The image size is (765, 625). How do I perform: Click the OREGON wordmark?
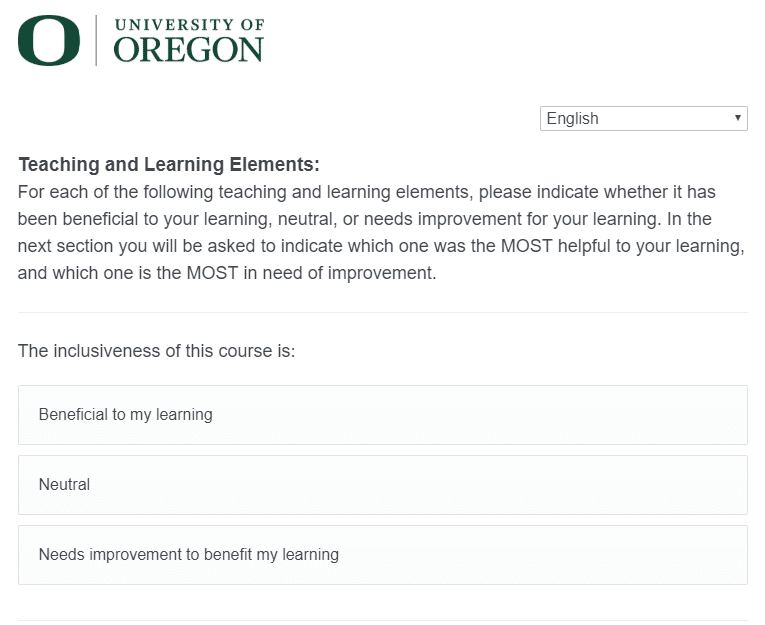(188, 50)
